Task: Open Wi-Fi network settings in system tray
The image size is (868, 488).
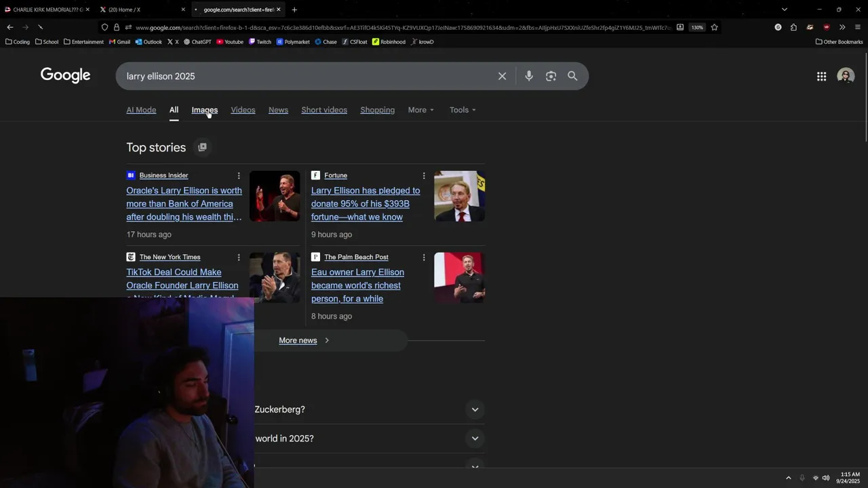Action: point(815,478)
